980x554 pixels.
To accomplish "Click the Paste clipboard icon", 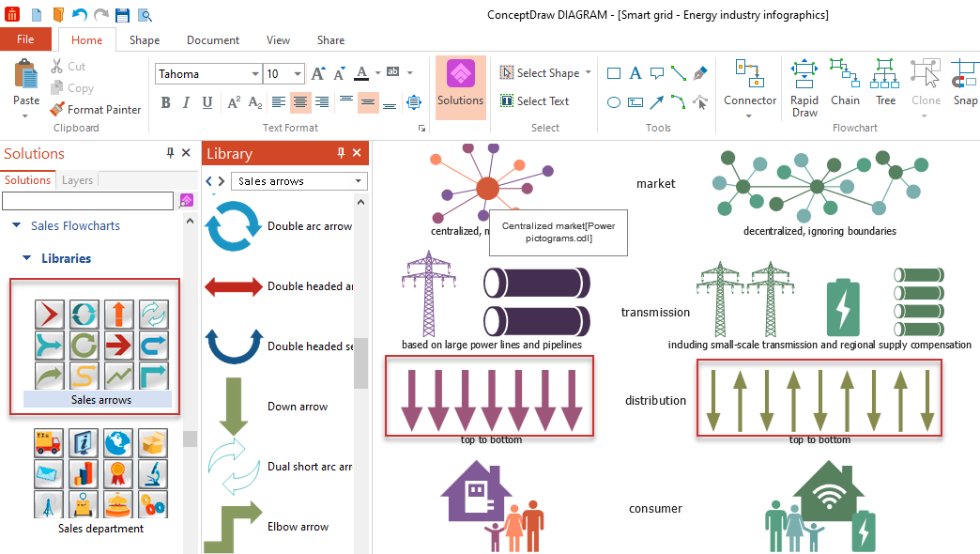I will (x=26, y=75).
